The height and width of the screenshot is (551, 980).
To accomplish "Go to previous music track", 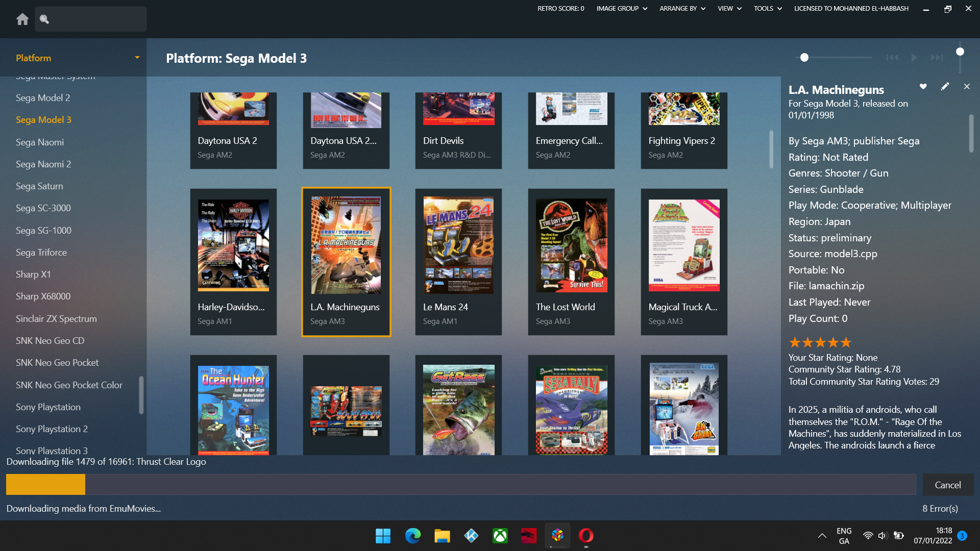I will 892,58.
